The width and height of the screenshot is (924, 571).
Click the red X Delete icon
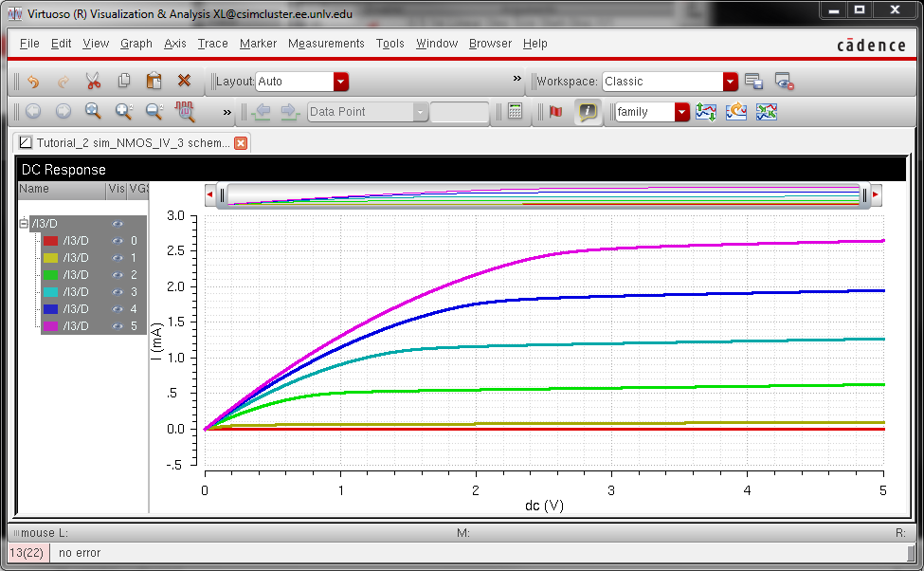point(184,82)
